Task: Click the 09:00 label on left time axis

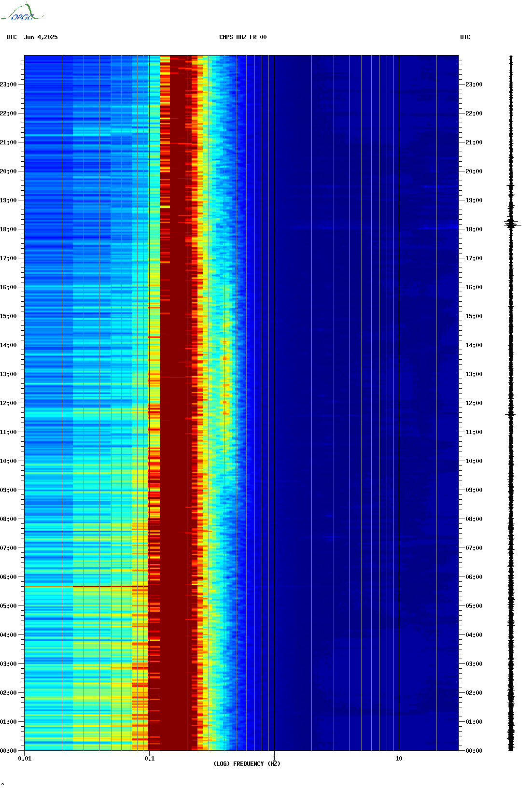Action: 9,490
